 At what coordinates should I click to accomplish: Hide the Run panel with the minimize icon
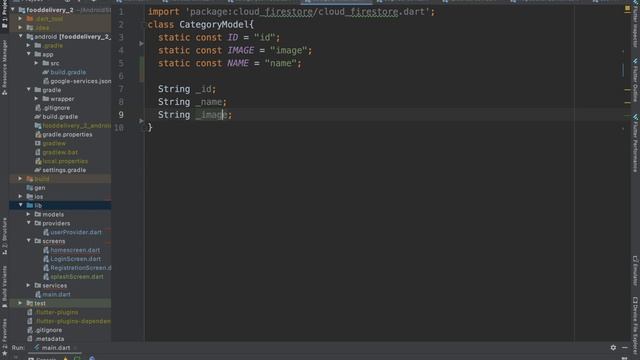coord(625,347)
